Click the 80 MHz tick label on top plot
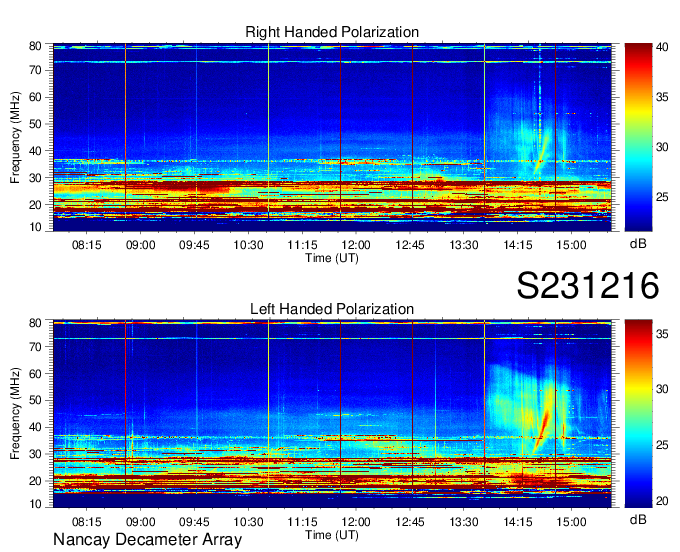 click(35, 46)
